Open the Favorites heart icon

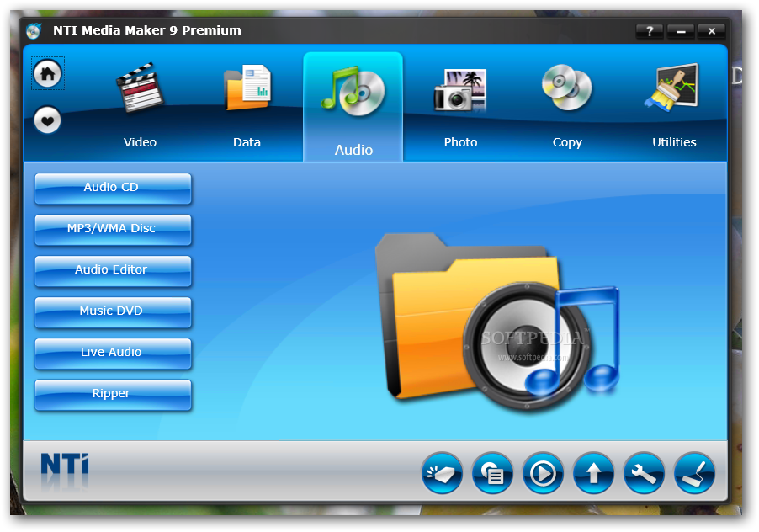(47, 120)
